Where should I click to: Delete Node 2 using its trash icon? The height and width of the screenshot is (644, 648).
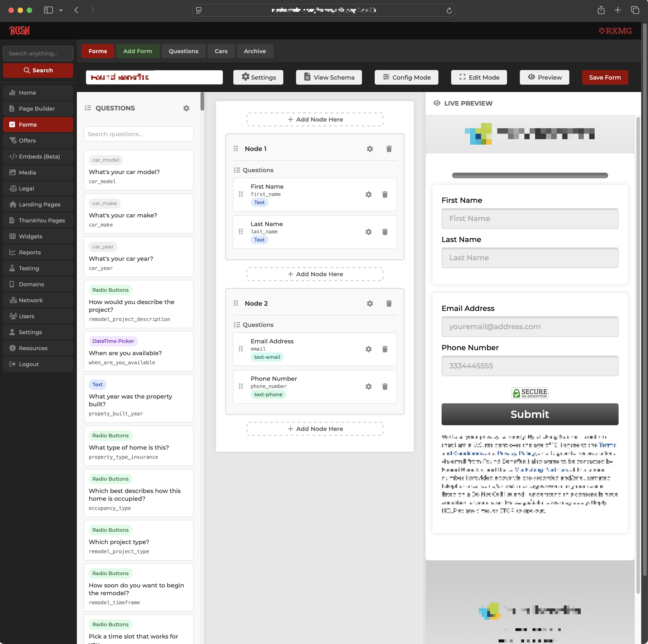[389, 303]
